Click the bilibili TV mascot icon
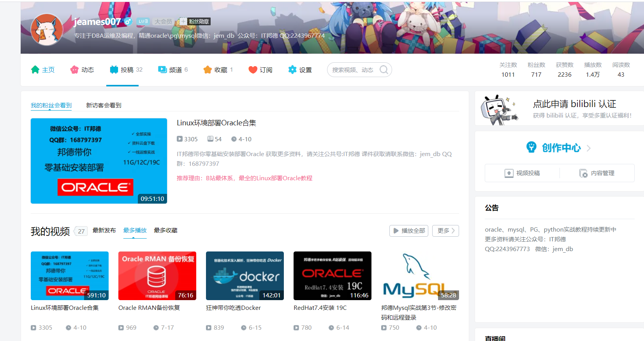Image resolution: width=644 pixels, height=341 pixels. pos(500,109)
